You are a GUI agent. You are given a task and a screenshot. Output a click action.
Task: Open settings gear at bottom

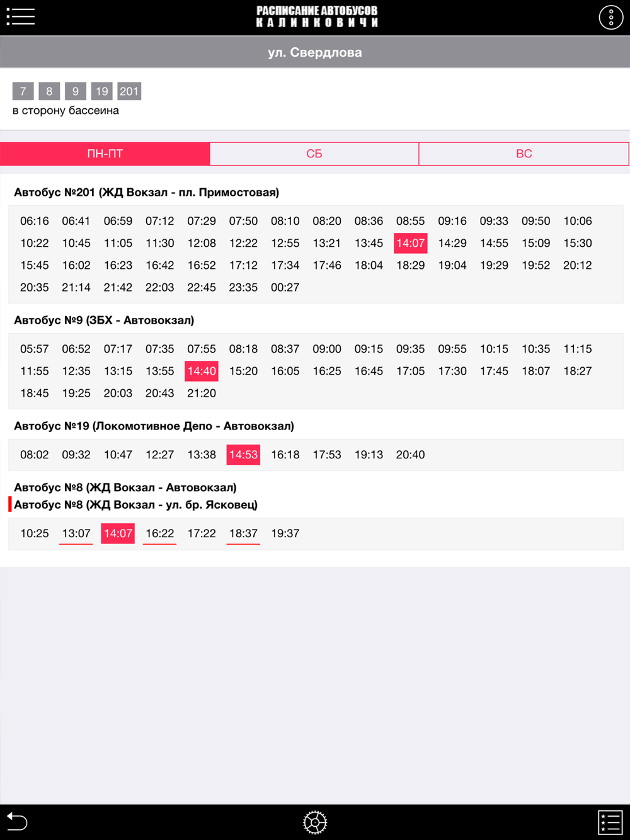click(315, 822)
